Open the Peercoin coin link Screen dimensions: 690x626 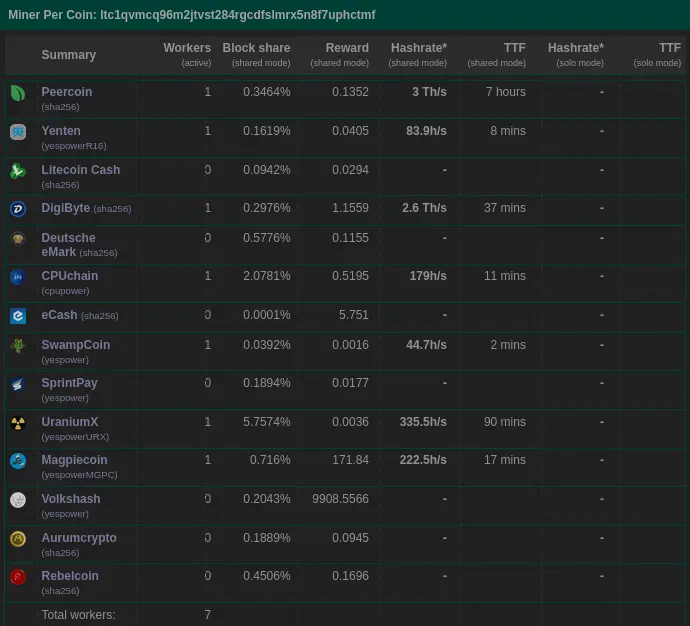pyautogui.click(x=67, y=92)
